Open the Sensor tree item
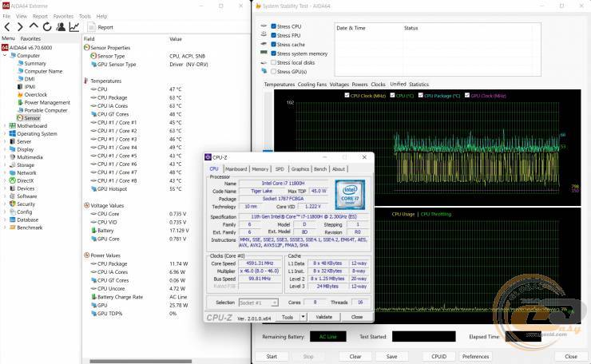This screenshot has width=591, height=364. (x=29, y=118)
